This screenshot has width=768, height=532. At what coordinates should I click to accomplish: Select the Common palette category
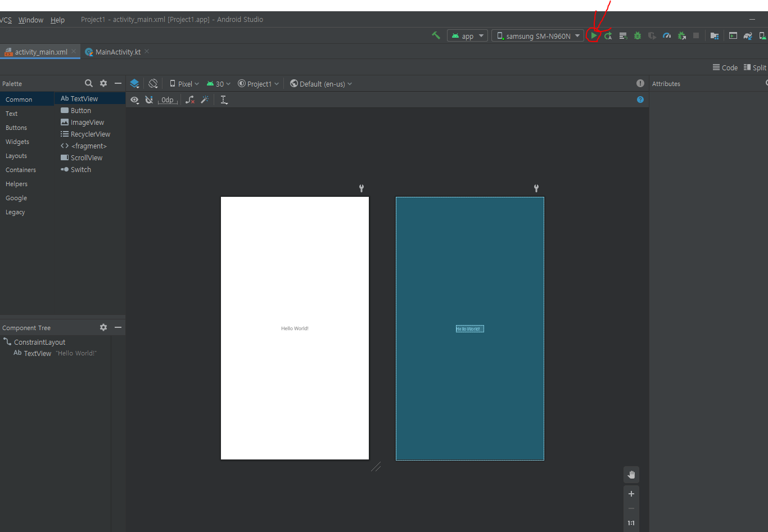tap(27, 100)
